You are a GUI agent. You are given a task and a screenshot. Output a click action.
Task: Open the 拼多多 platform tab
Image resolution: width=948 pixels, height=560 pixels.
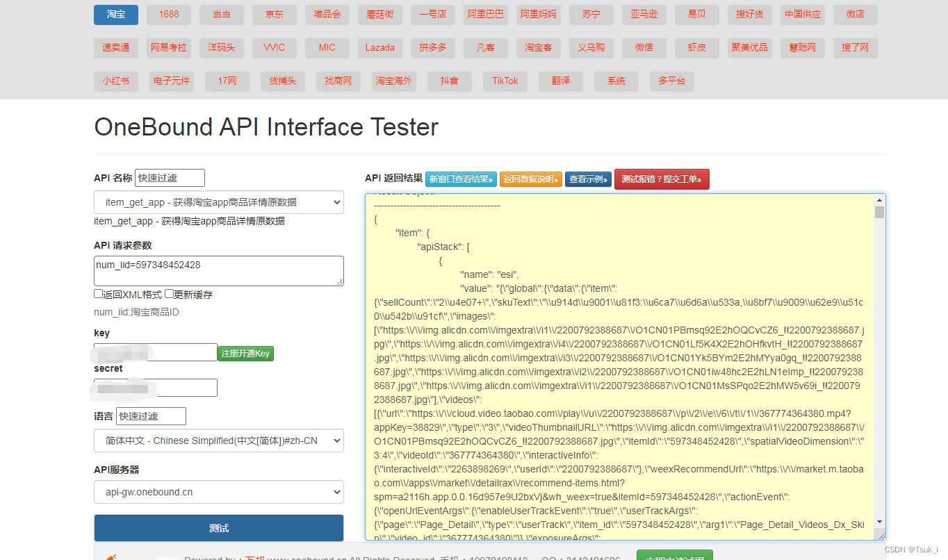[433, 48]
